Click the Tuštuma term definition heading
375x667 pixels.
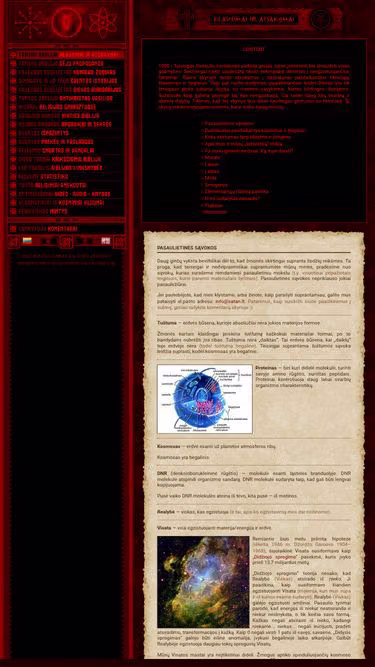click(167, 323)
